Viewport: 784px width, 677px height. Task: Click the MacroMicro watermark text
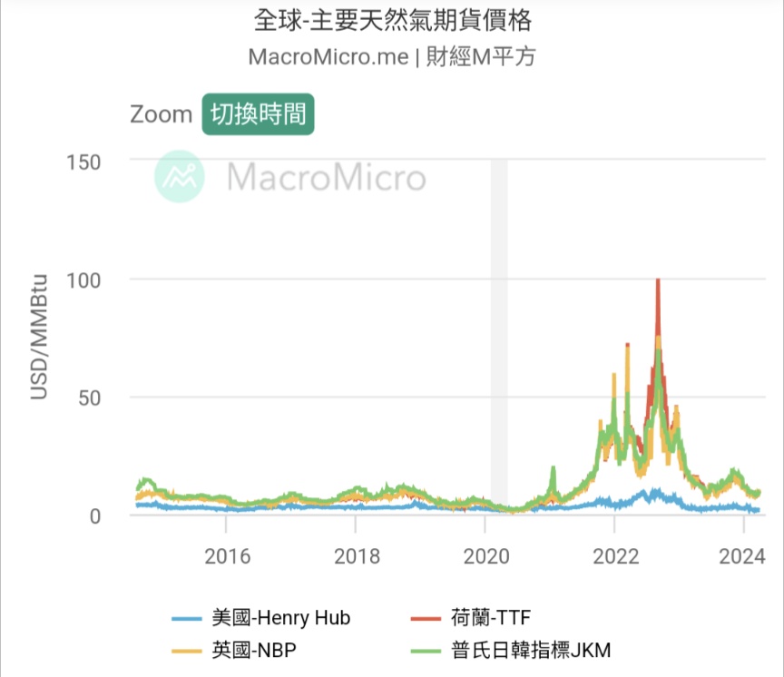click(x=326, y=177)
